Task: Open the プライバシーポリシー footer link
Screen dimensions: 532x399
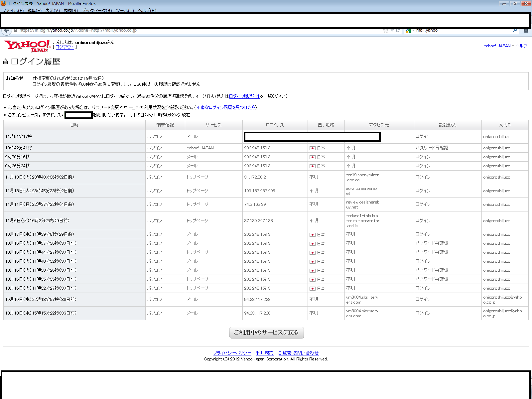Action: click(232, 353)
